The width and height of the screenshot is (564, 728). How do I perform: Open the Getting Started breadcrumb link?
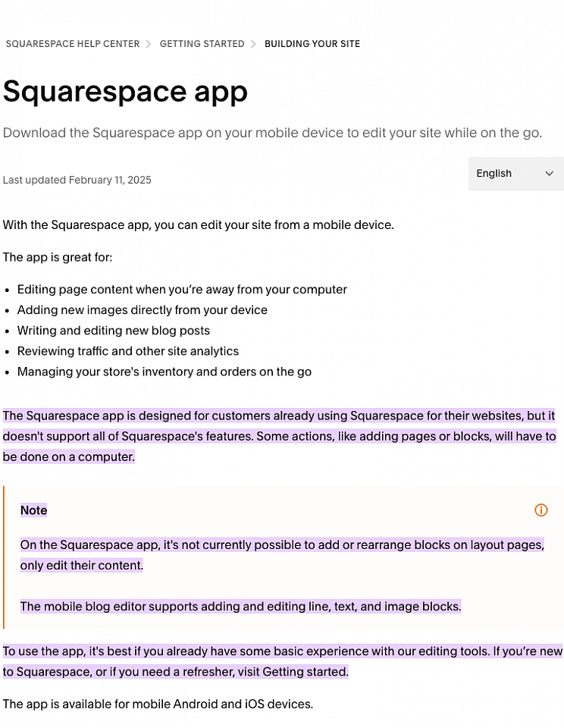202,44
